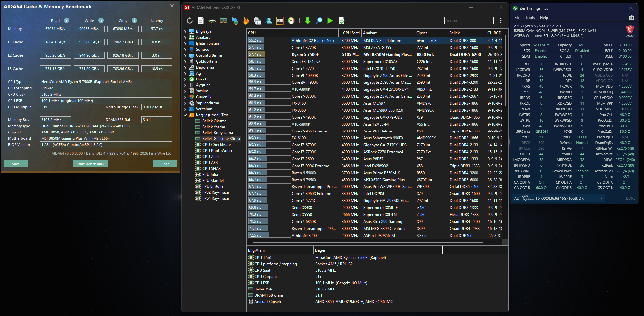Viewport: 644px width, 316px height.
Task: Sort results by the CPU Saati column header
Action: click(350, 33)
